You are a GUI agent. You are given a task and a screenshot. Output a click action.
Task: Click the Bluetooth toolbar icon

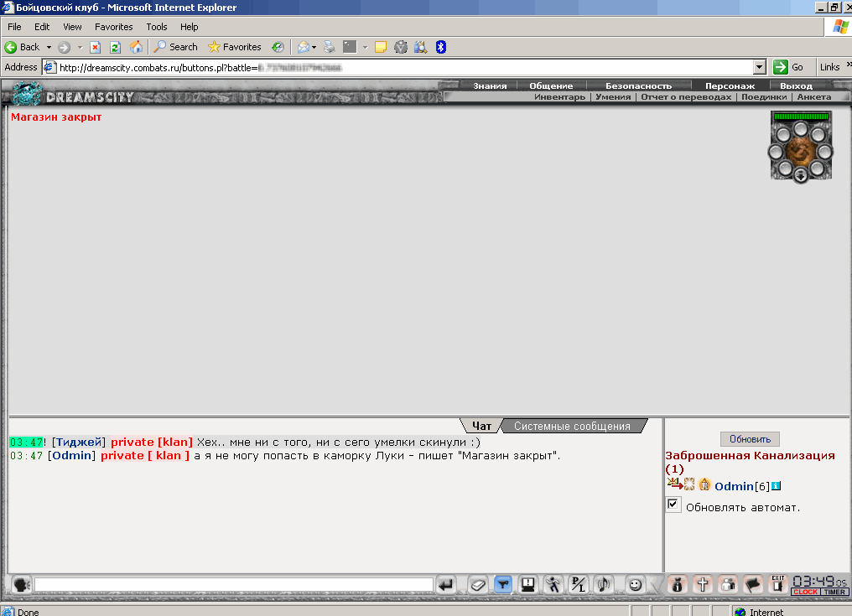coord(440,47)
